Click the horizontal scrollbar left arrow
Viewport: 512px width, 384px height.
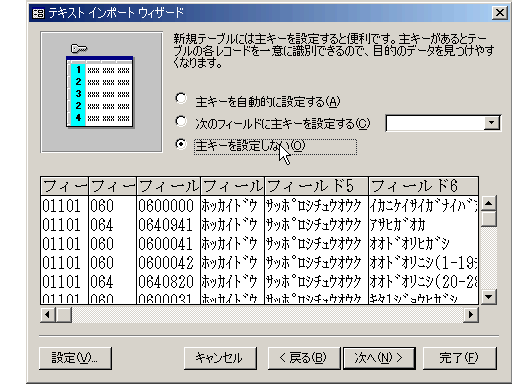point(48,315)
